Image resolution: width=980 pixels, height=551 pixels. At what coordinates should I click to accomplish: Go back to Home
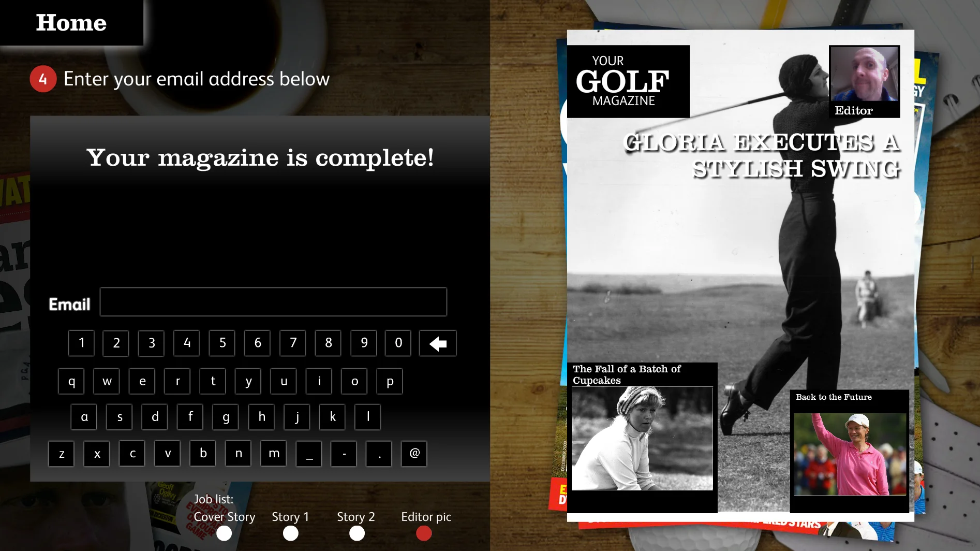[71, 22]
